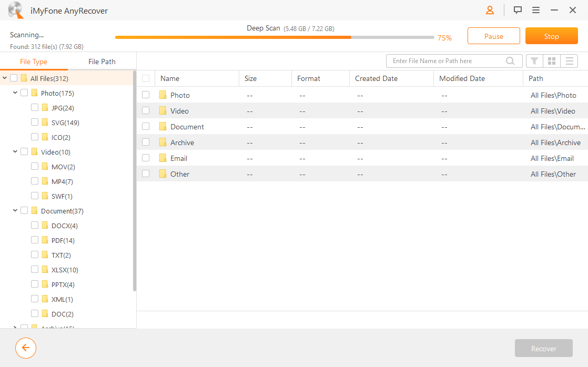Collapse the All Files tree node
The height and width of the screenshot is (367, 588).
point(5,78)
